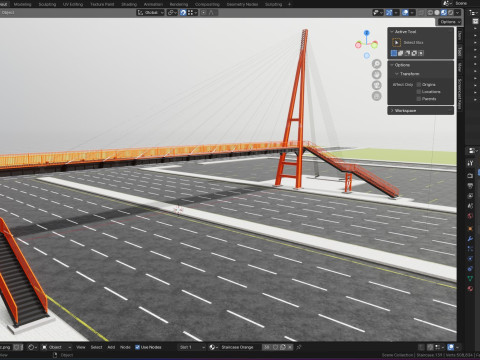
Task: Open the View menu in node editor
Action: point(81,347)
